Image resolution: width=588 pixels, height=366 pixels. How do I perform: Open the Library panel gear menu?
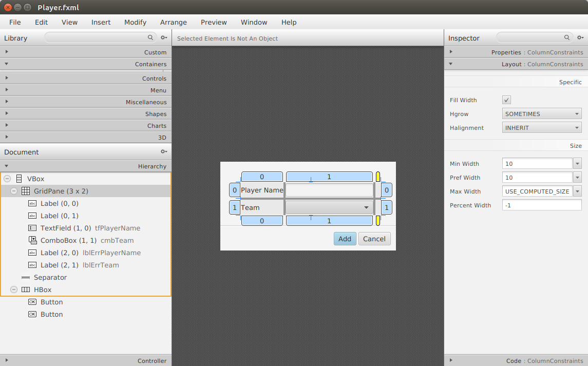click(x=163, y=37)
